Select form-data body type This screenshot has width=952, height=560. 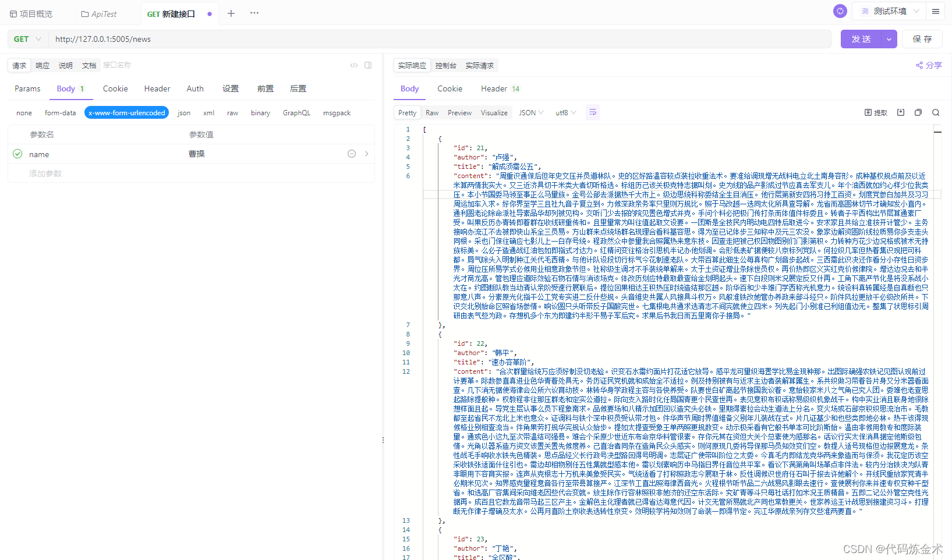(x=60, y=113)
